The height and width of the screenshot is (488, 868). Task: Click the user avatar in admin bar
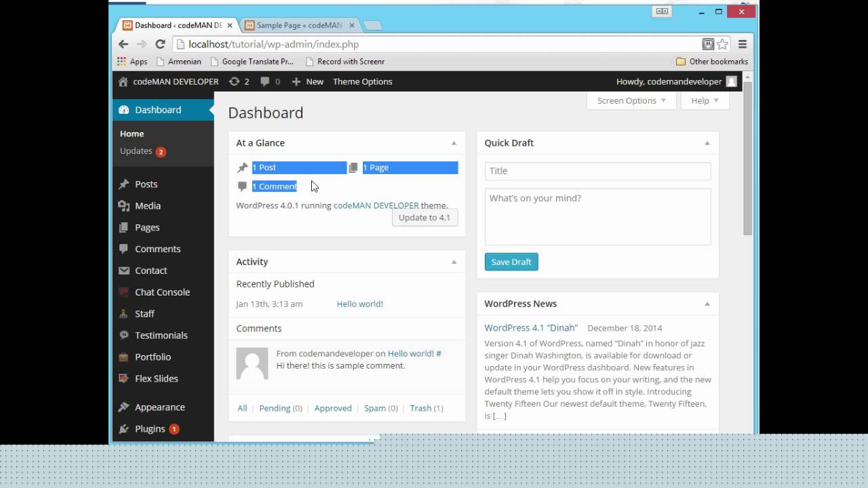click(x=731, y=81)
